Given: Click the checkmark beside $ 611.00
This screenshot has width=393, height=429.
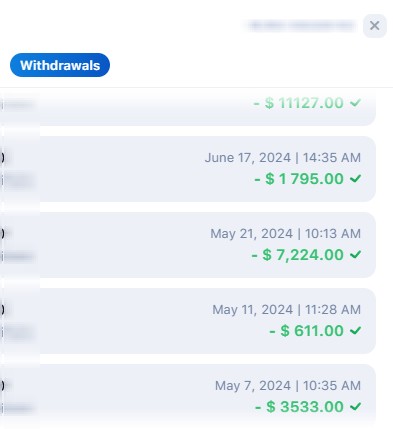Looking at the screenshot, I should pyautogui.click(x=356, y=331).
